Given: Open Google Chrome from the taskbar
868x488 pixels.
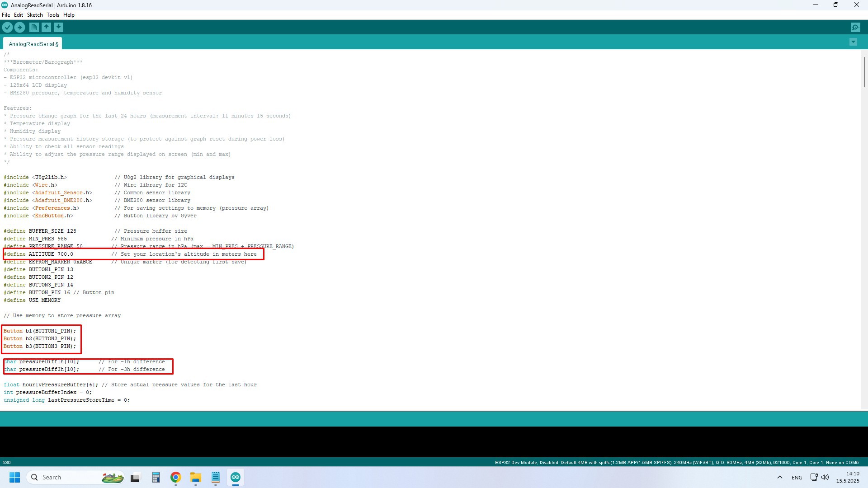Looking at the screenshot, I should pyautogui.click(x=176, y=477).
